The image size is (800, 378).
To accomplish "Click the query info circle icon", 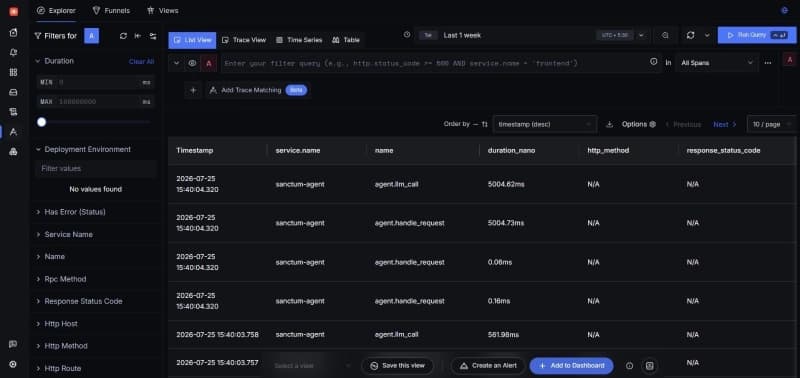I will click(654, 62).
